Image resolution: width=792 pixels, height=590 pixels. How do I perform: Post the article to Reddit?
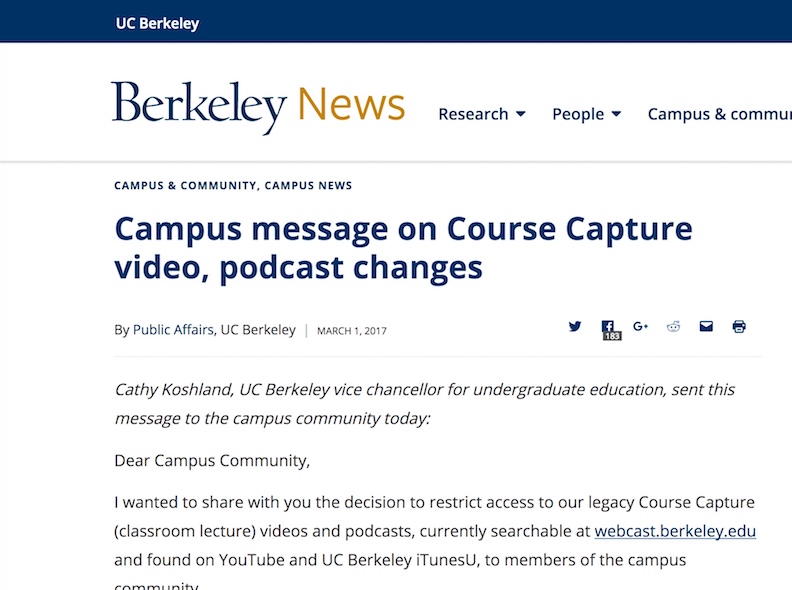coord(673,326)
